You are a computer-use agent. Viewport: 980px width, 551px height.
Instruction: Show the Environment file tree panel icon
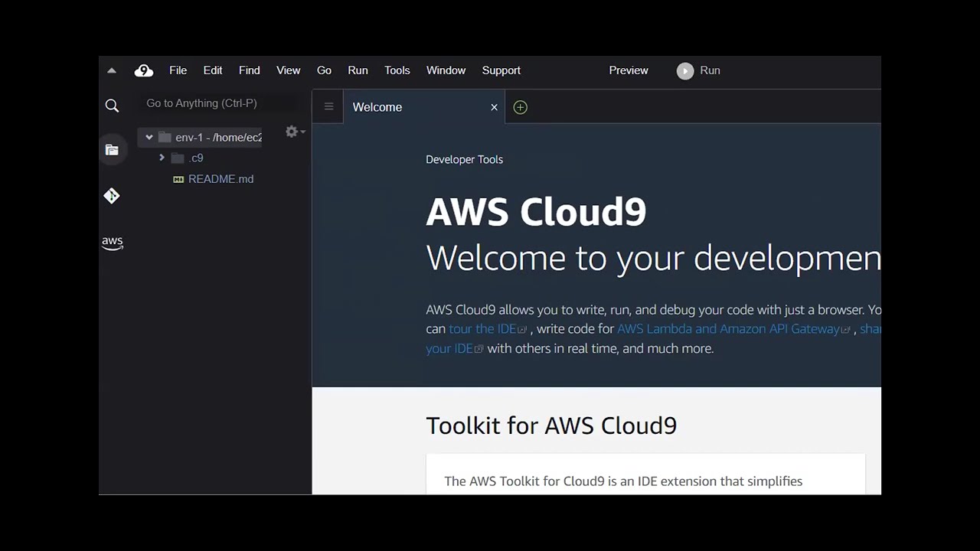(112, 149)
